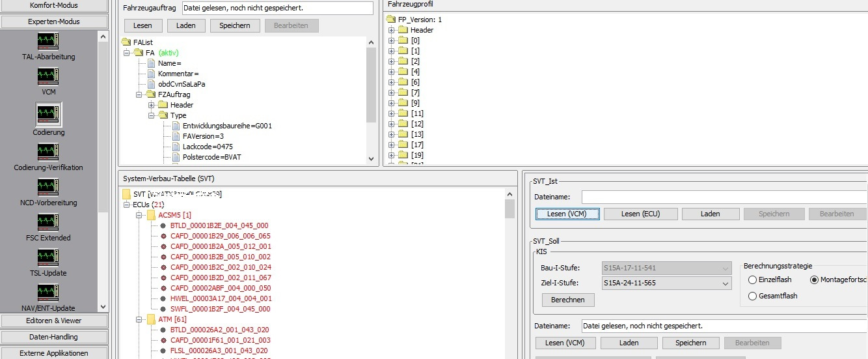Viewport: 868px width, 359px height.
Task: Select the VCM module icon
Action: (48, 77)
